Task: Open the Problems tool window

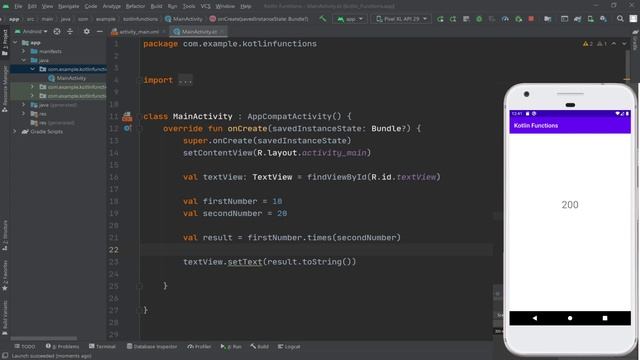Action: (62, 347)
